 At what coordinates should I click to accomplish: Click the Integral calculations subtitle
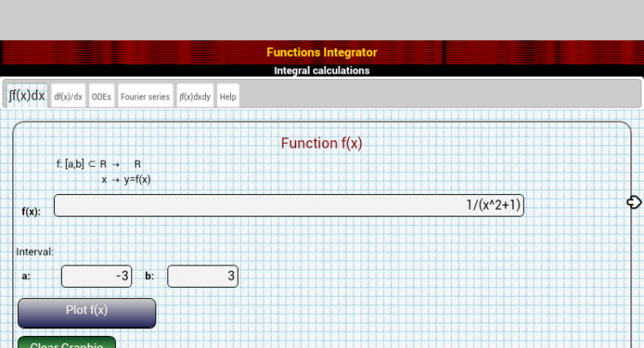pos(321,70)
